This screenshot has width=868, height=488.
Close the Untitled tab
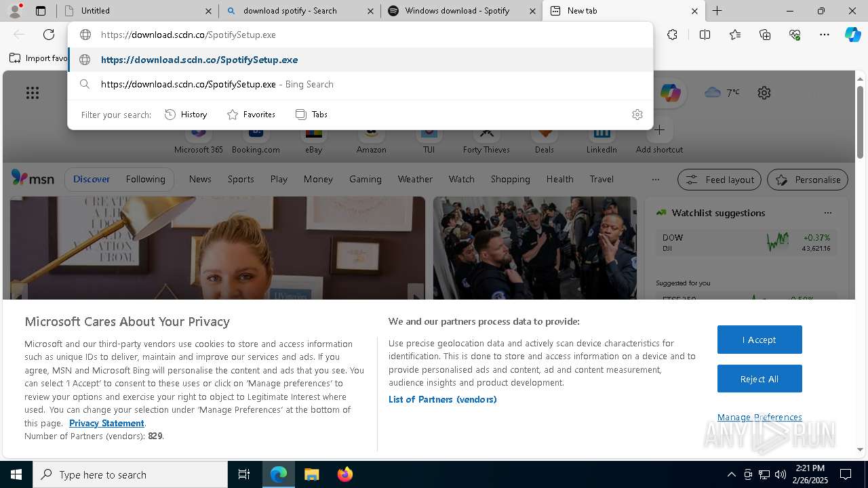(x=208, y=11)
